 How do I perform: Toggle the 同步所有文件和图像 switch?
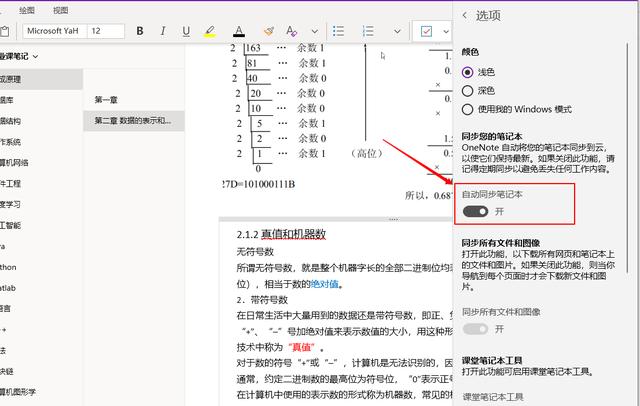[476, 329]
